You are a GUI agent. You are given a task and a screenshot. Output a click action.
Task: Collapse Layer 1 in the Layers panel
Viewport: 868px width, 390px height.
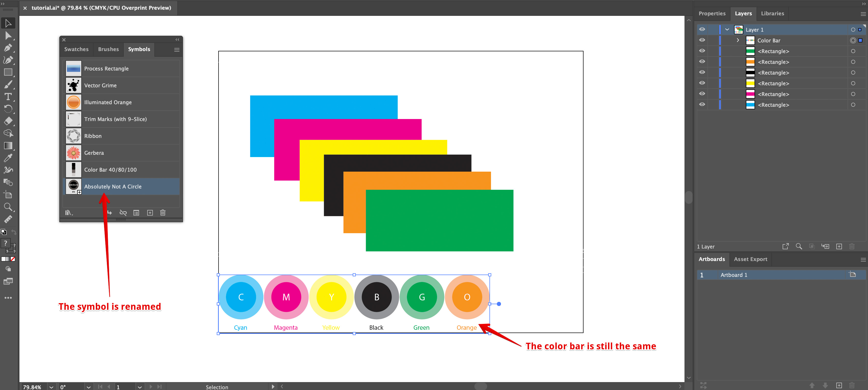(727, 29)
